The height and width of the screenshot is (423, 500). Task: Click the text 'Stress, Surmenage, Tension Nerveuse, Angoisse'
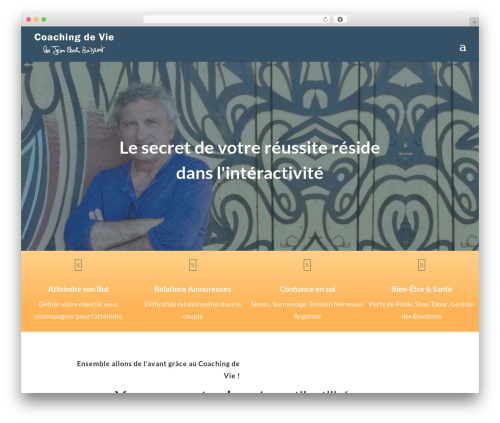pos(307,310)
